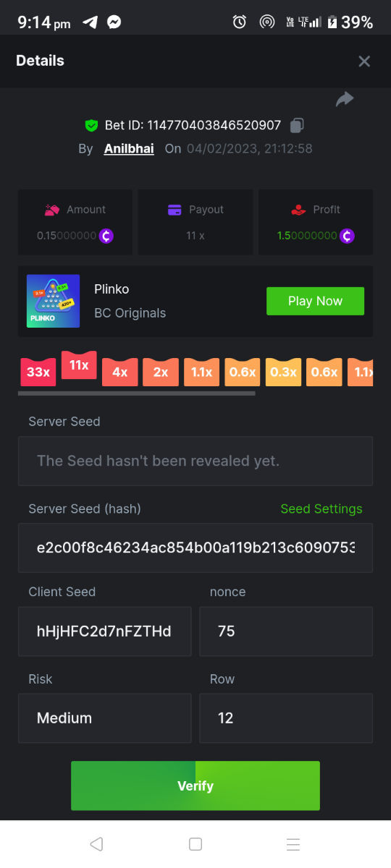Click the multiplier horizontal scrollbar
This screenshot has width=391, height=868.
[136, 393]
